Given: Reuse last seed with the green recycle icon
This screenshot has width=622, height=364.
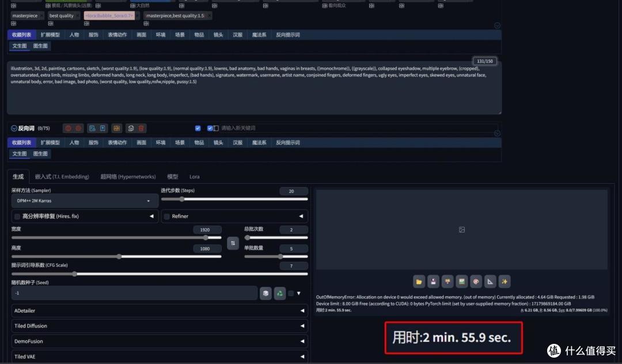Looking at the screenshot, I should [x=280, y=293].
